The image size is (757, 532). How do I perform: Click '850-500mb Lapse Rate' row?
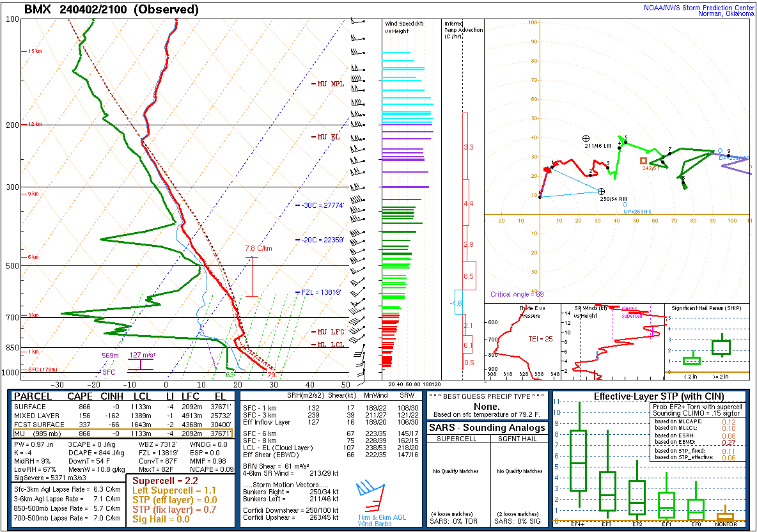click(x=67, y=508)
